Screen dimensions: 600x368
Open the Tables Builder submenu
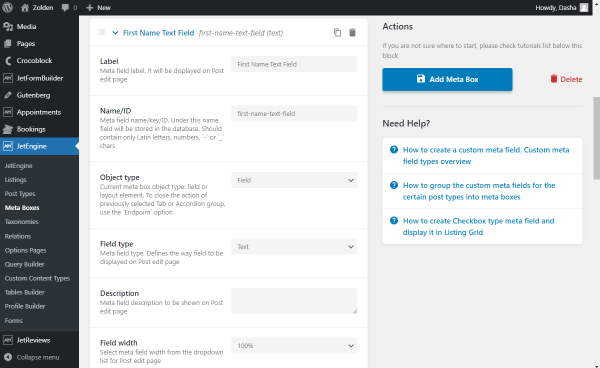[25, 292]
